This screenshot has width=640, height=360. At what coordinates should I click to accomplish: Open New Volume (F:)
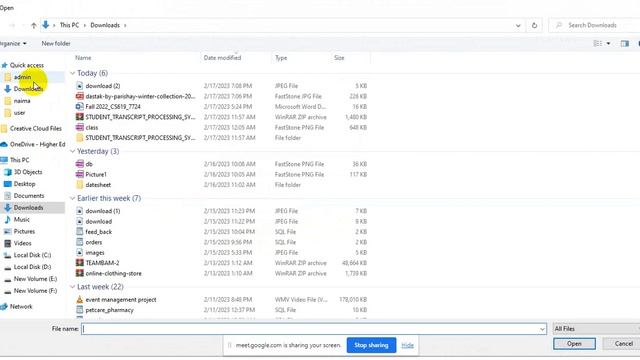coord(35,291)
